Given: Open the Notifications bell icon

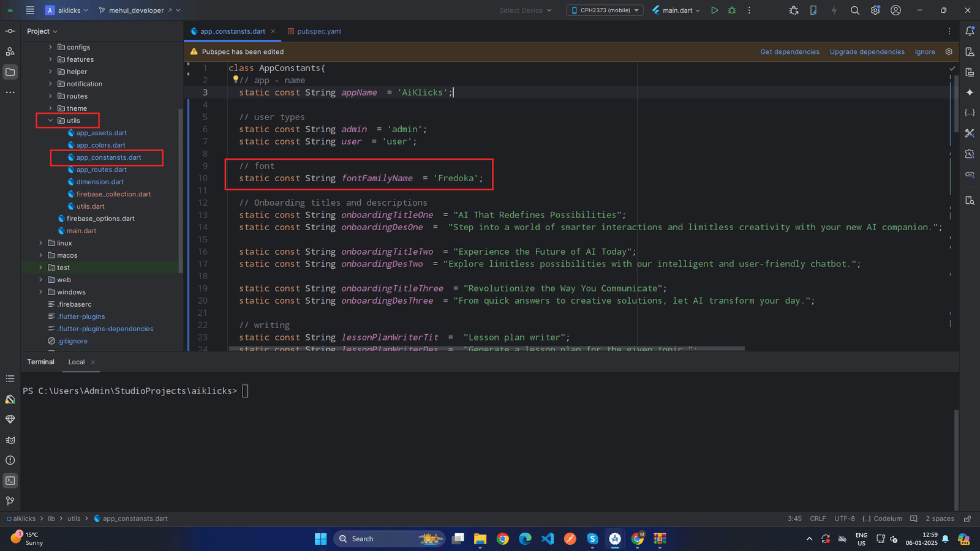Looking at the screenshot, I should tap(970, 31).
